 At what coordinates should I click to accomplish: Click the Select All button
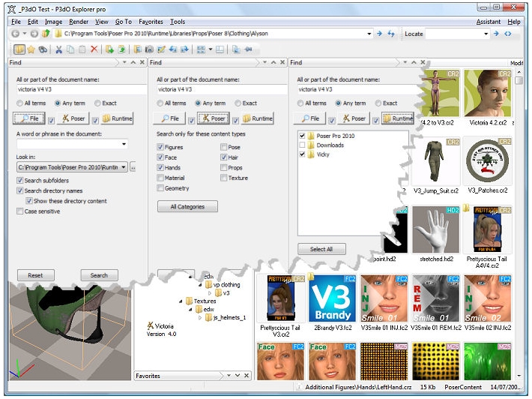click(321, 249)
